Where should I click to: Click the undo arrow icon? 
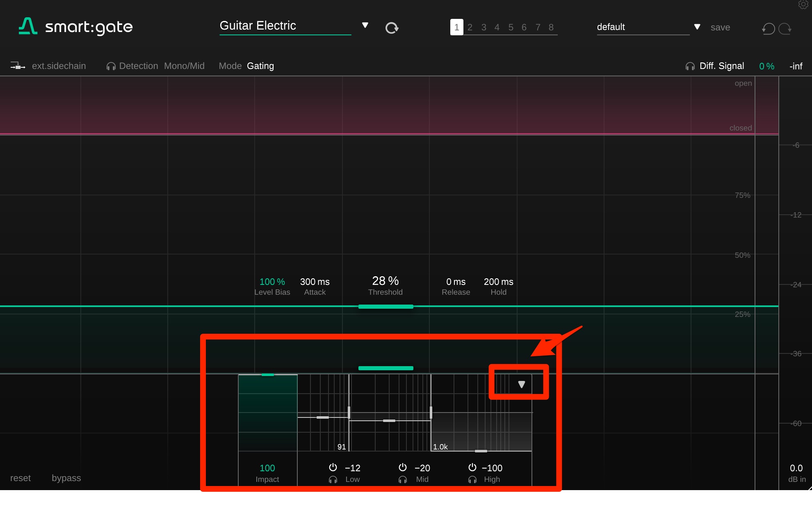[x=768, y=29]
